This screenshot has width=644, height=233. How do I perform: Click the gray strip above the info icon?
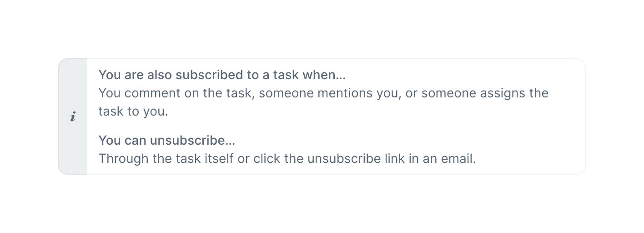73,82
